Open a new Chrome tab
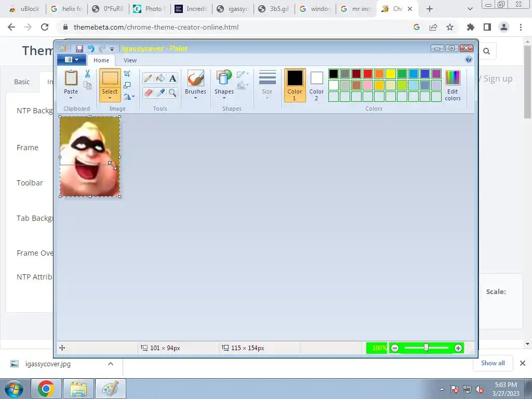The image size is (532, 399). click(x=430, y=9)
